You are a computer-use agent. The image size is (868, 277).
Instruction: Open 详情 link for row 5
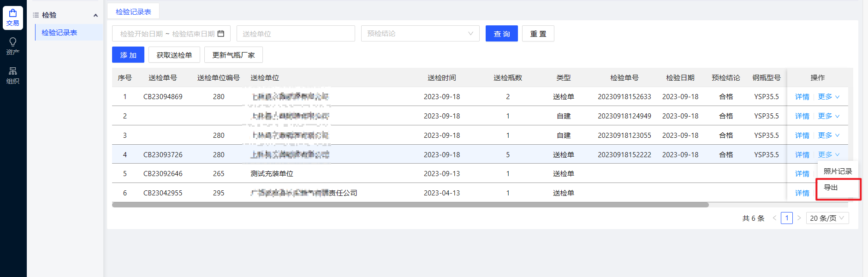click(x=802, y=174)
